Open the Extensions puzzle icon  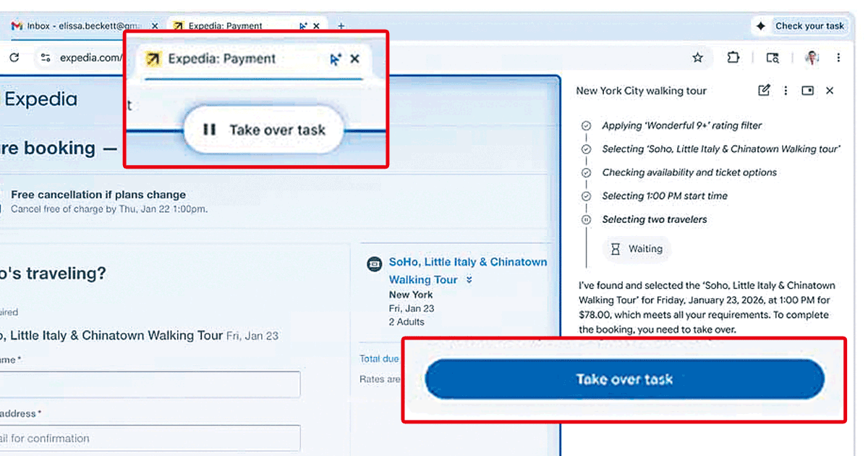(x=733, y=58)
